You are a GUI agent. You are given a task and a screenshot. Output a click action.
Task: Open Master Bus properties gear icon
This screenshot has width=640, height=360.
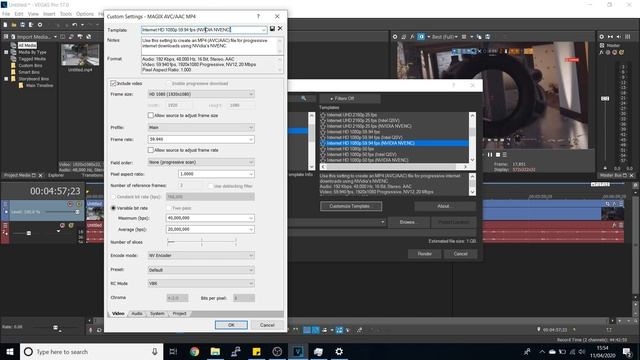(x=602, y=37)
